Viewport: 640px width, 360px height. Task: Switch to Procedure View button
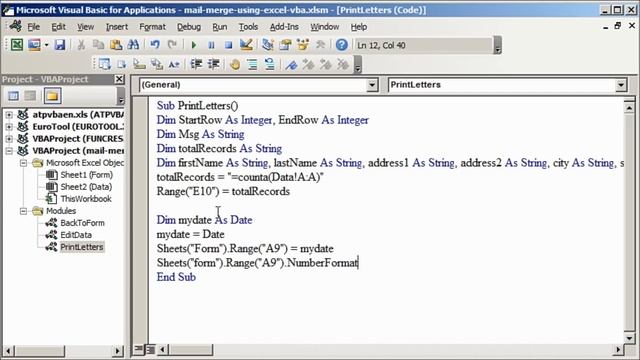point(138,349)
